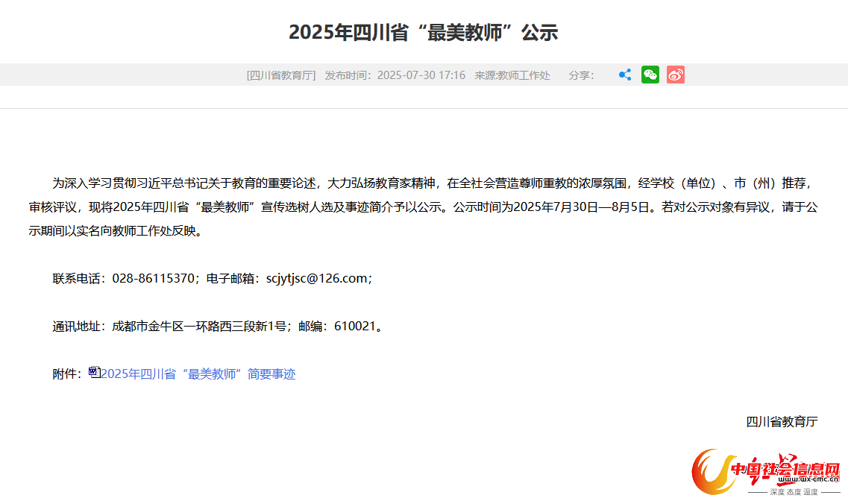Click the announcement period text 2025年7月30日—8月5日
The width and height of the screenshot is (848, 504).
point(582,207)
